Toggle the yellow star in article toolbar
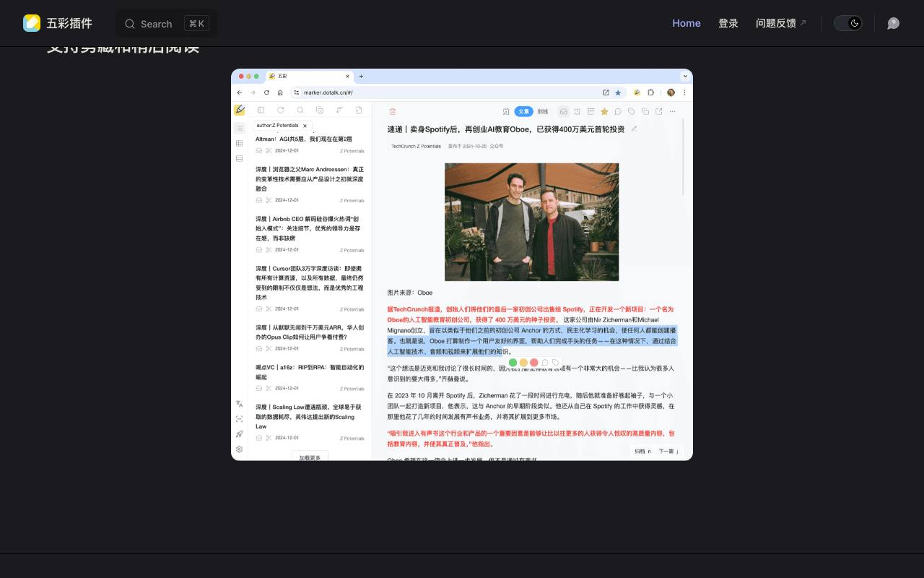 (604, 111)
